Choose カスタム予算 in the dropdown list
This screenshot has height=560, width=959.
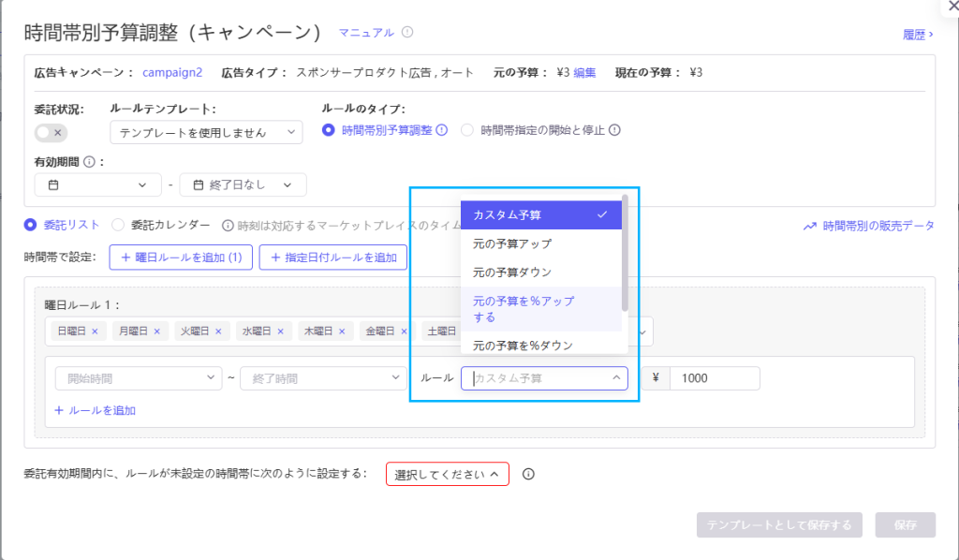click(541, 215)
